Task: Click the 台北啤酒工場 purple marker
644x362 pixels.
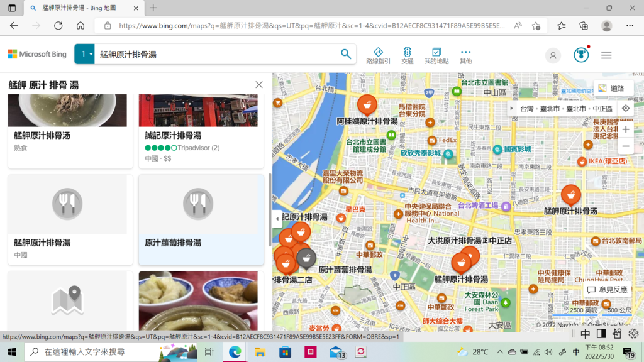Action: pyautogui.click(x=506, y=206)
